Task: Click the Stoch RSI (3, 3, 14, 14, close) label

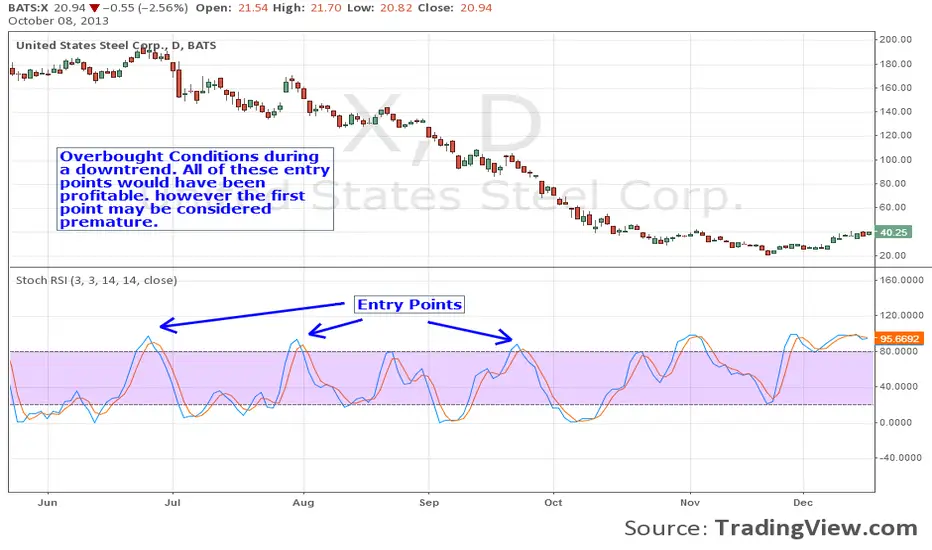Action: click(96, 280)
